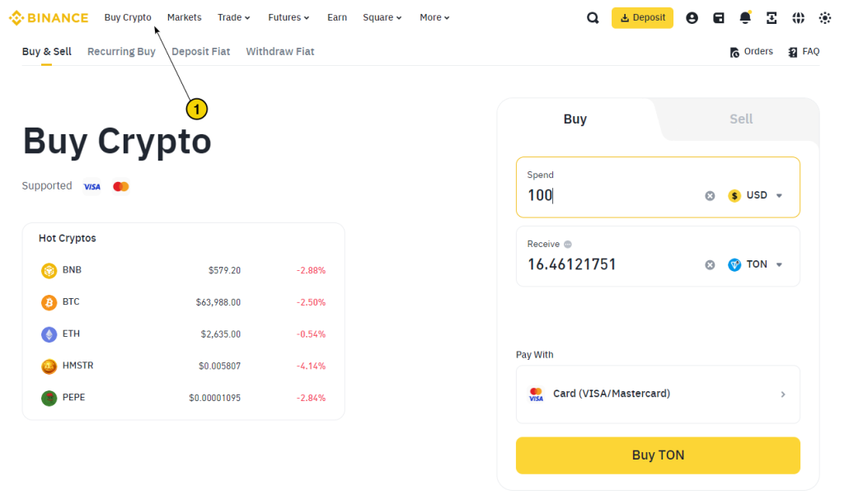Viewport: 849px width, 504px height.
Task: Open the Recurring Buy tab
Action: pyautogui.click(x=121, y=51)
